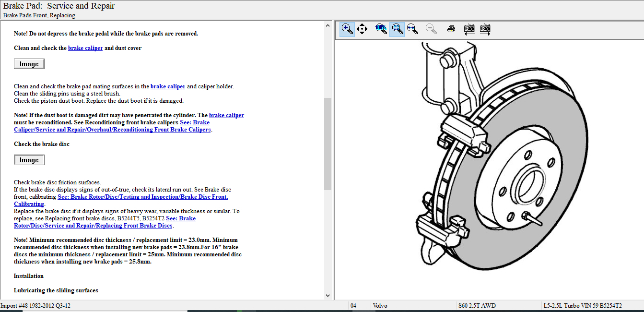Image resolution: width=644 pixels, height=312 pixels.
Task: Activate the pan arrows tool
Action: (x=362, y=29)
